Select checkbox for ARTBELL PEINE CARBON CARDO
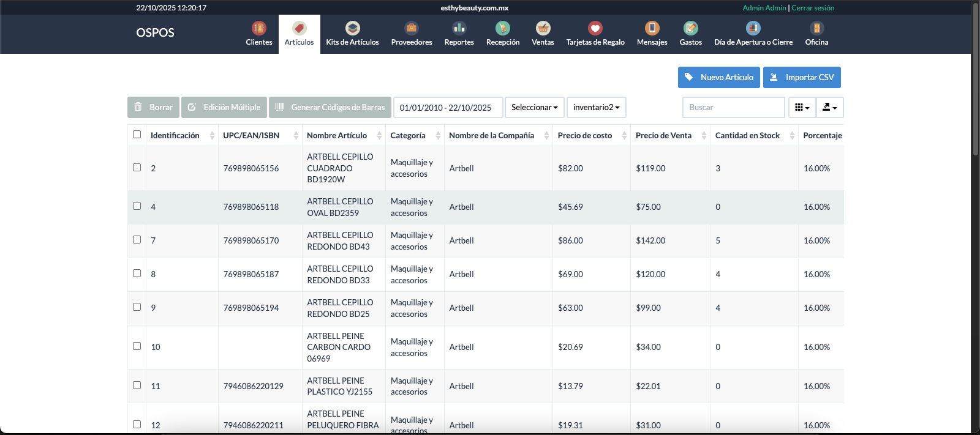 [x=137, y=346]
